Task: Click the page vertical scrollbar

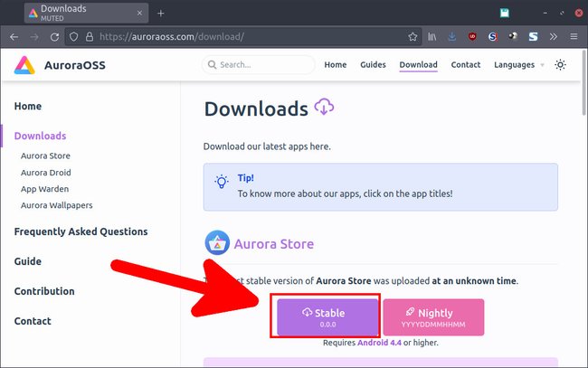Action: (583, 83)
